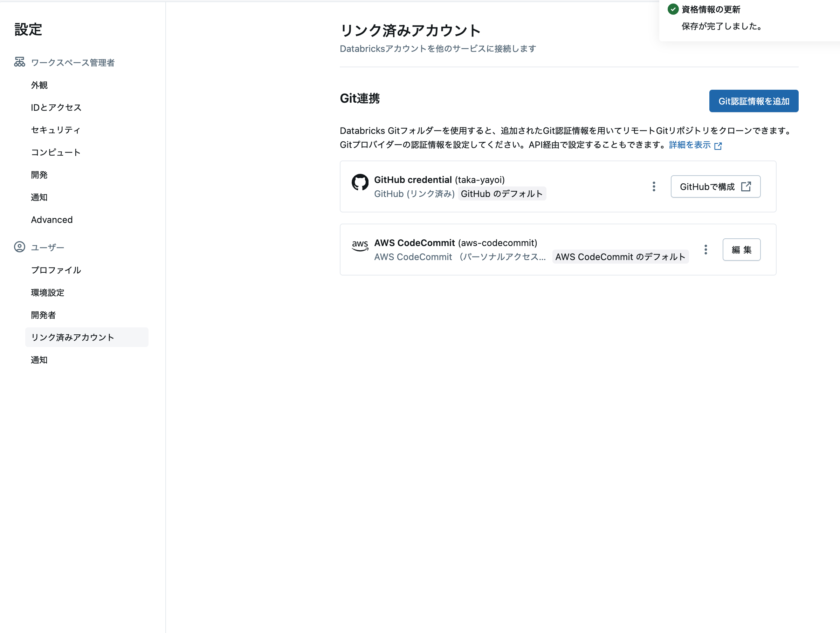Open the kebab menu for AWS CodeCommit

click(x=705, y=249)
